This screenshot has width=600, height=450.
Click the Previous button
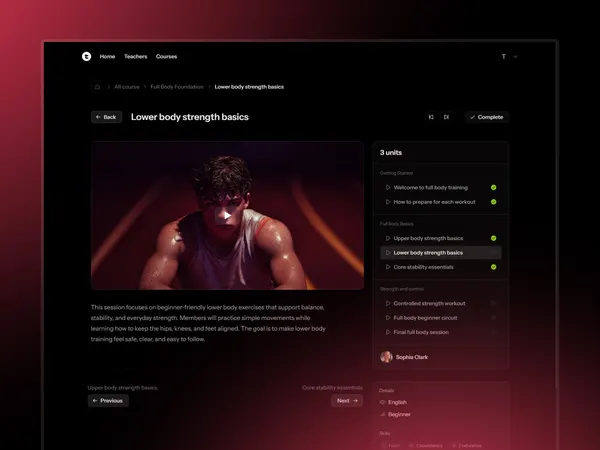(x=108, y=401)
